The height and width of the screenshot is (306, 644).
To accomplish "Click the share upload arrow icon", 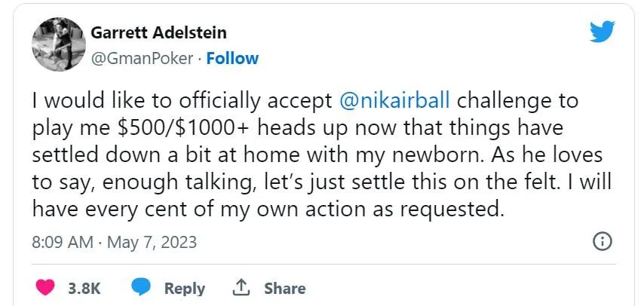I will pyautogui.click(x=241, y=287).
